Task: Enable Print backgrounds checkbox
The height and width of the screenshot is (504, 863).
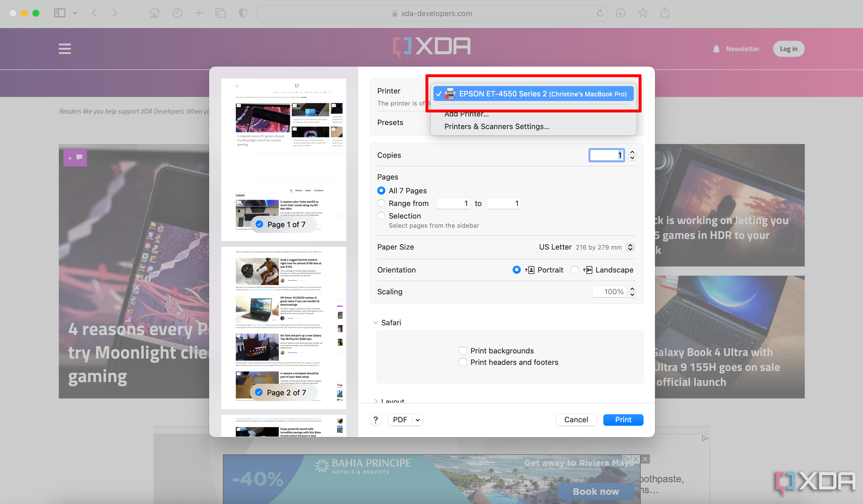Action: (463, 351)
